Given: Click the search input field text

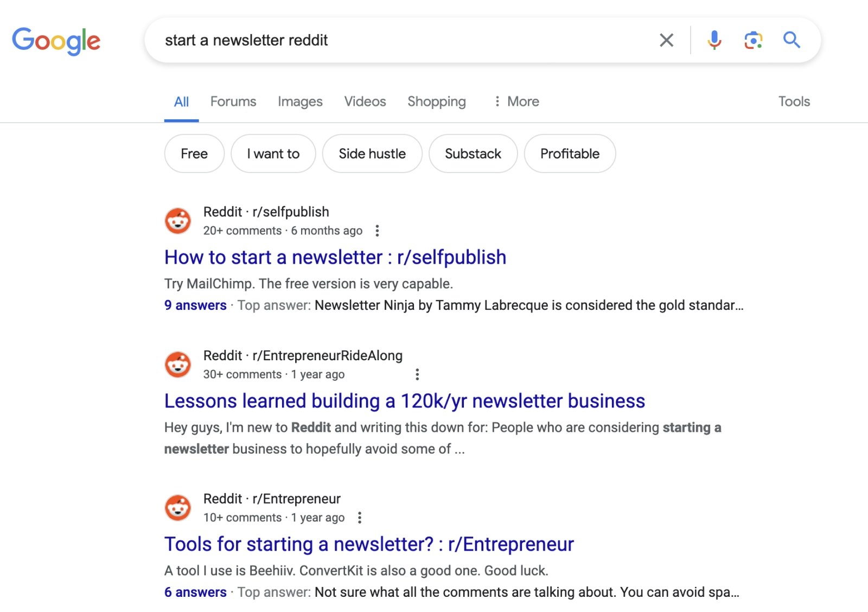Looking at the screenshot, I should [x=246, y=40].
